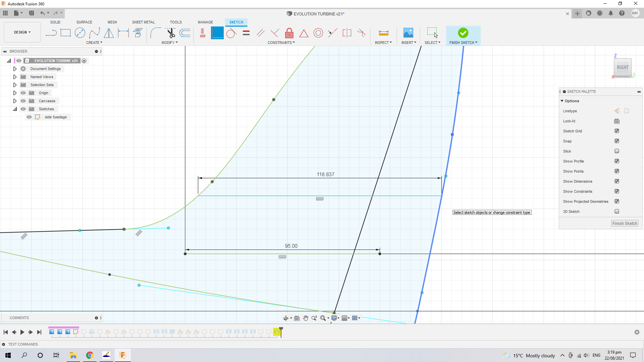Apply the Perpendicular constraint
This screenshot has width=644, height=362.
point(275,33)
